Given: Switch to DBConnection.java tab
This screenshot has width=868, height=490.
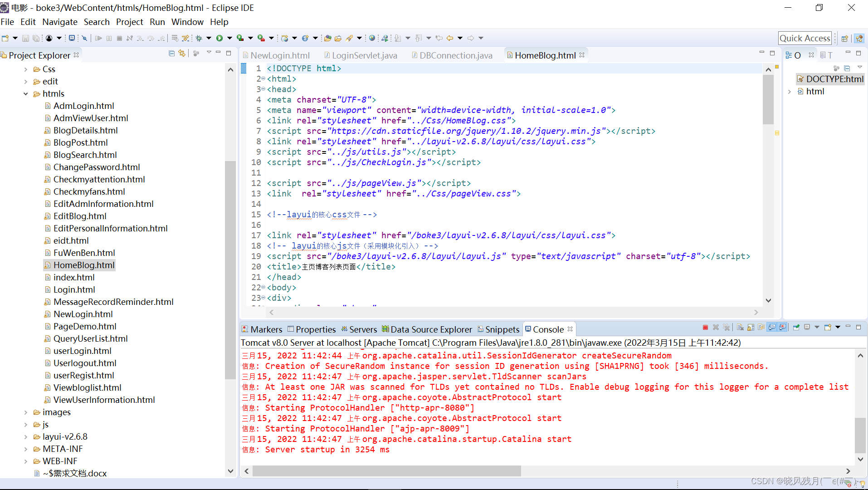Looking at the screenshot, I should [x=452, y=55].
